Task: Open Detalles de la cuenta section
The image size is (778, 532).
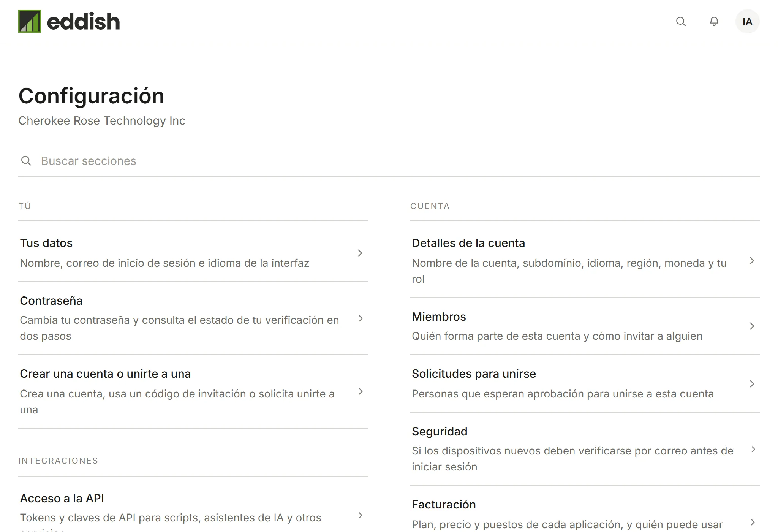Action: coord(585,260)
